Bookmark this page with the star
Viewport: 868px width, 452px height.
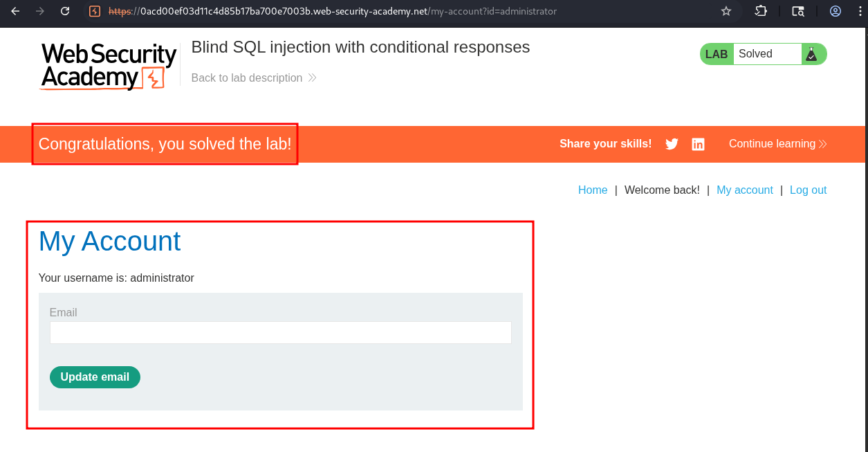[726, 11]
